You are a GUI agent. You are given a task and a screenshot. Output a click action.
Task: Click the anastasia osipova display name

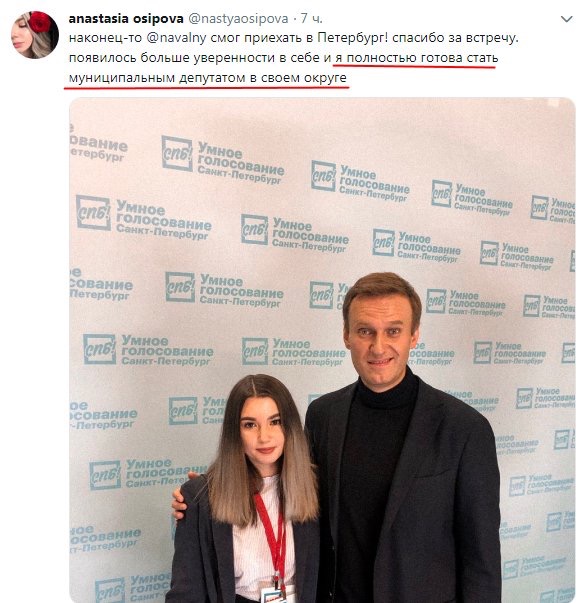pos(126,18)
